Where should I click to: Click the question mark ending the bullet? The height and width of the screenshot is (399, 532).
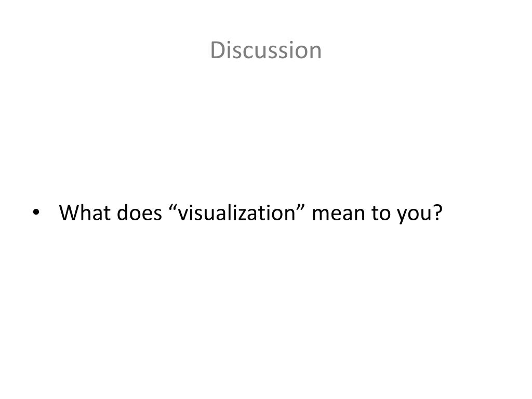point(437,212)
